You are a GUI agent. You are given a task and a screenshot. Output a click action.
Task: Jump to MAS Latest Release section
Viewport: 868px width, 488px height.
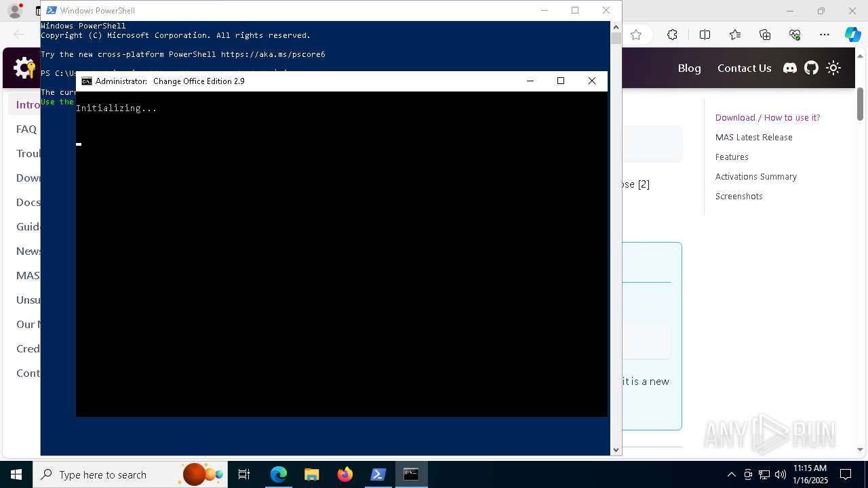pos(753,137)
